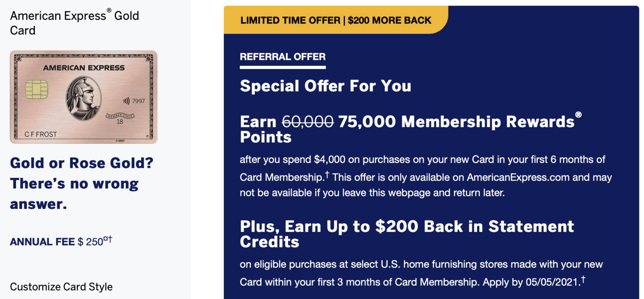Click the contactless payment symbol on the card
This screenshot has width=644, height=299.
[x=126, y=101]
